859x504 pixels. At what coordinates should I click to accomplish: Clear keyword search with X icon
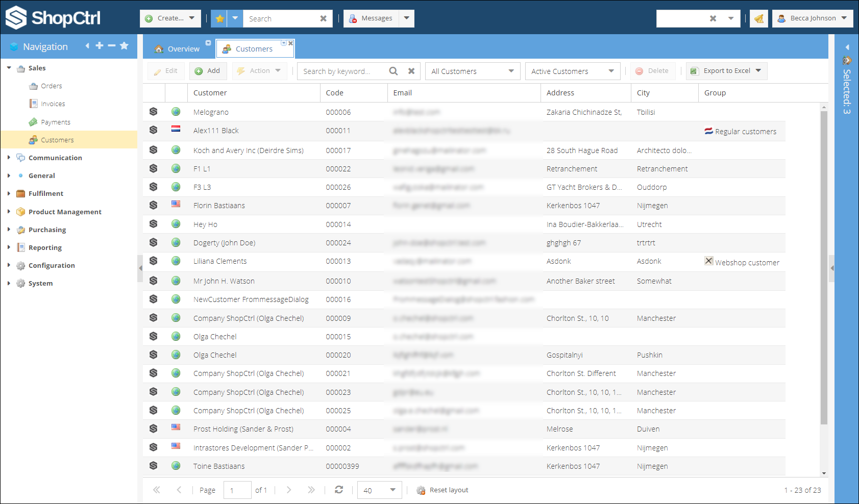(x=411, y=71)
